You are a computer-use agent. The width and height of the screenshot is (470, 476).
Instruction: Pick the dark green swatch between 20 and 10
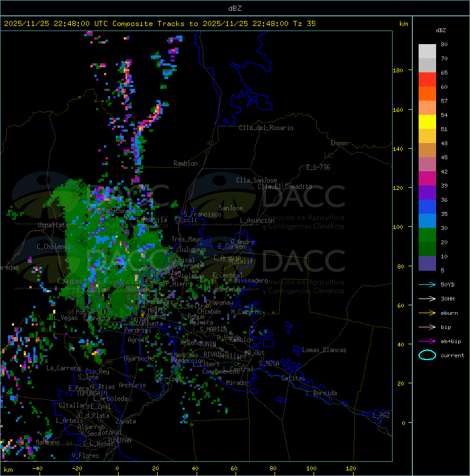(x=427, y=249)
